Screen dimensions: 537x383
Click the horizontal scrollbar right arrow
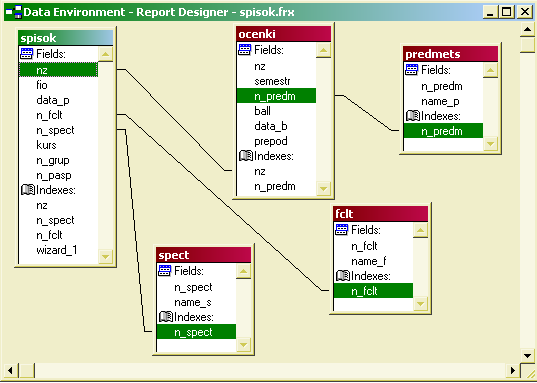(513, 370)
